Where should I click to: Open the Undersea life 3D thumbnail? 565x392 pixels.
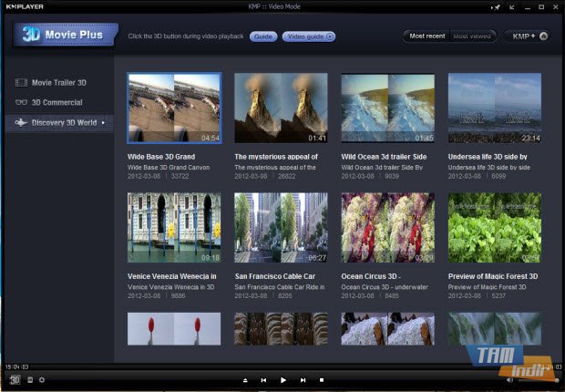click(x=495, y=108)
